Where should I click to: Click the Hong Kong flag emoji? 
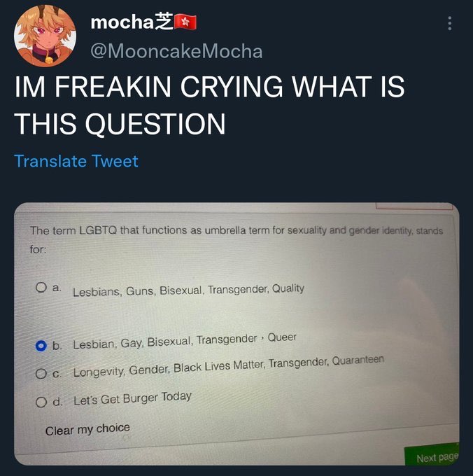pos(185,22)
